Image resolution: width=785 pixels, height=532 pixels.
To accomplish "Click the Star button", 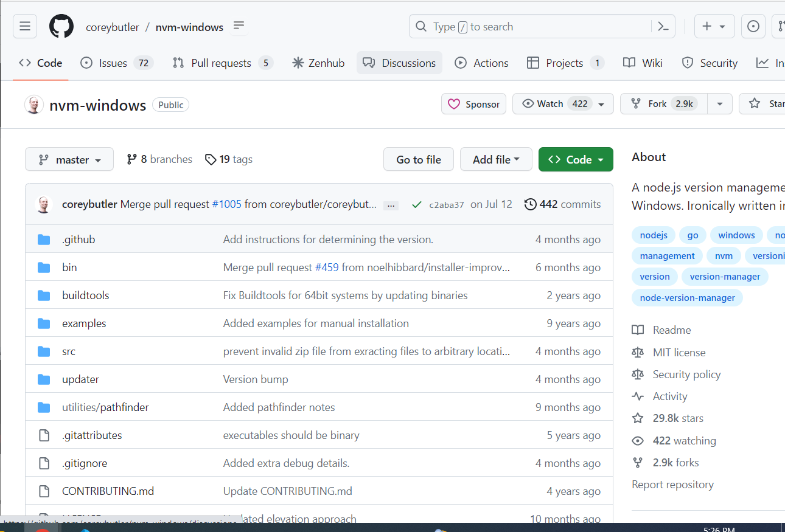I will [762, 104].
